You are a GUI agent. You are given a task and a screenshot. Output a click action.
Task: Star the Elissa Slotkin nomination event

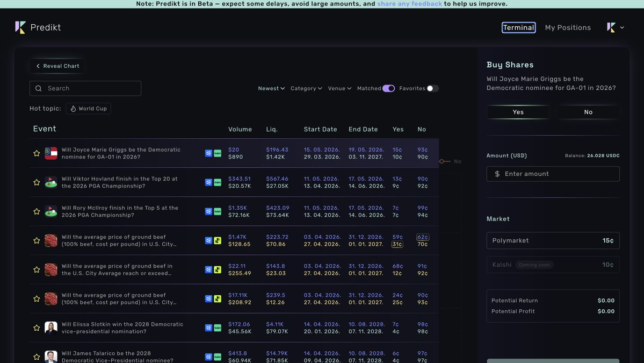tap(37, 328)
